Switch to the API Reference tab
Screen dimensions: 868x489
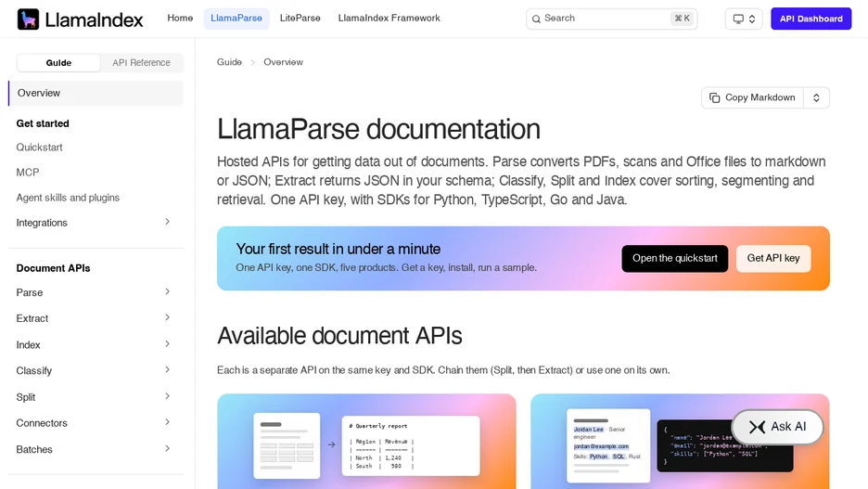141,62
